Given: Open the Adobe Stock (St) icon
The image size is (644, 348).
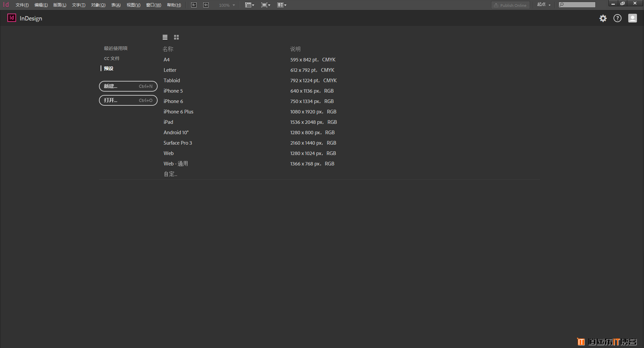Looking at the screenshot, I should pyautogui.click(x=206, y=5).
